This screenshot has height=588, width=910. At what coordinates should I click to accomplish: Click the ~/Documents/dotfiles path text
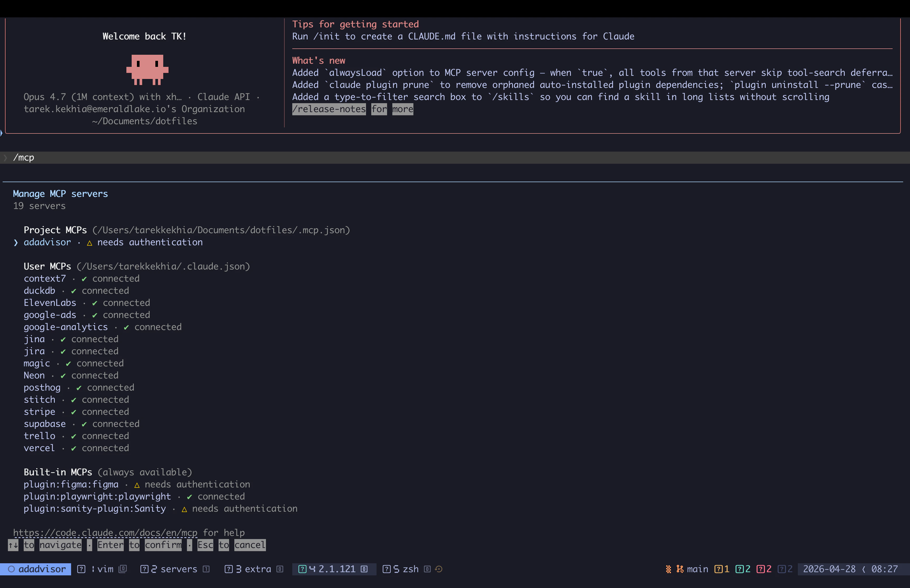144,121
